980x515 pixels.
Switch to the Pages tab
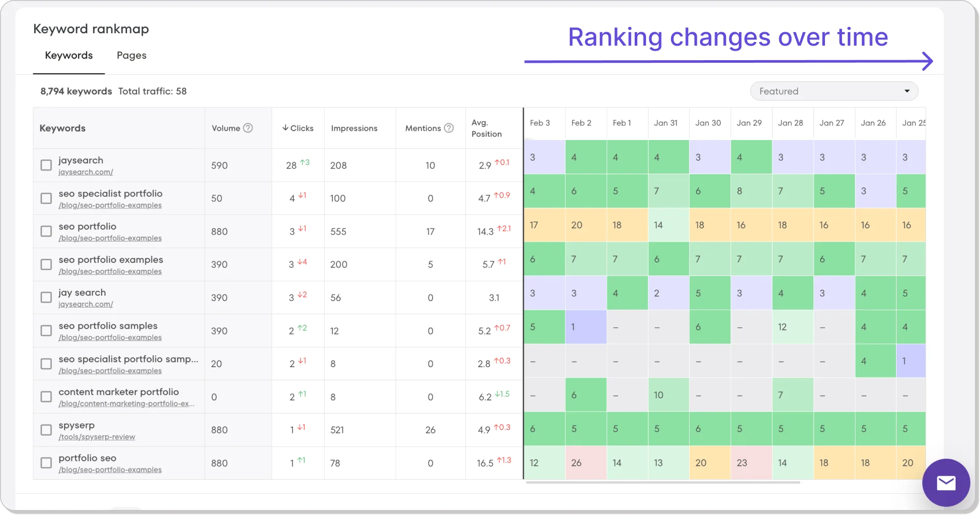pos(131,55)
